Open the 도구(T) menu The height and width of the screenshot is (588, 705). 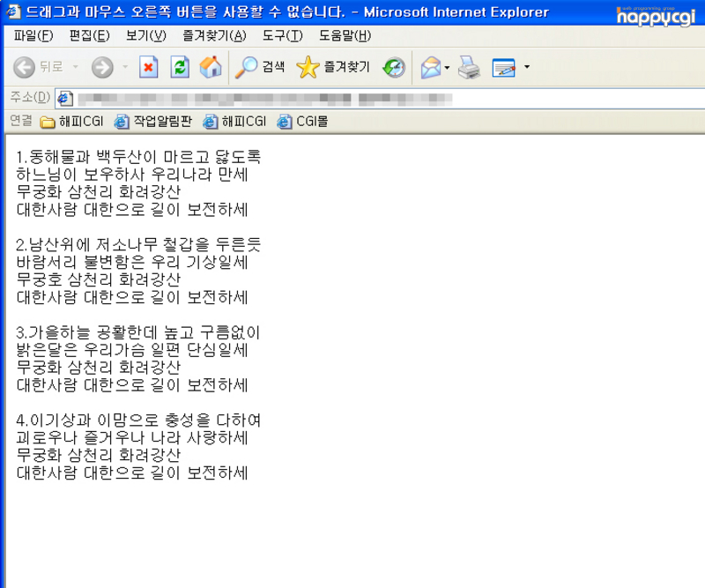point(282,35)
